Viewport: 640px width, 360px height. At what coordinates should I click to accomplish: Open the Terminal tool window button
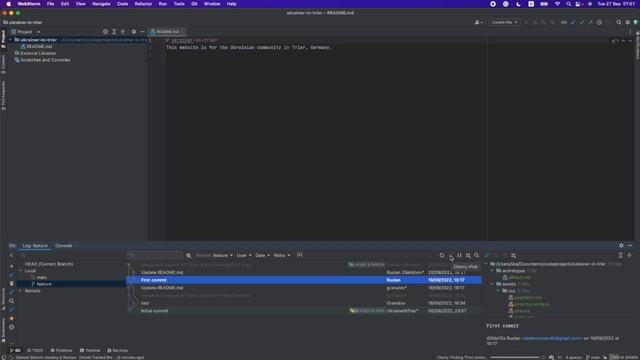click(x=90, y=351)
